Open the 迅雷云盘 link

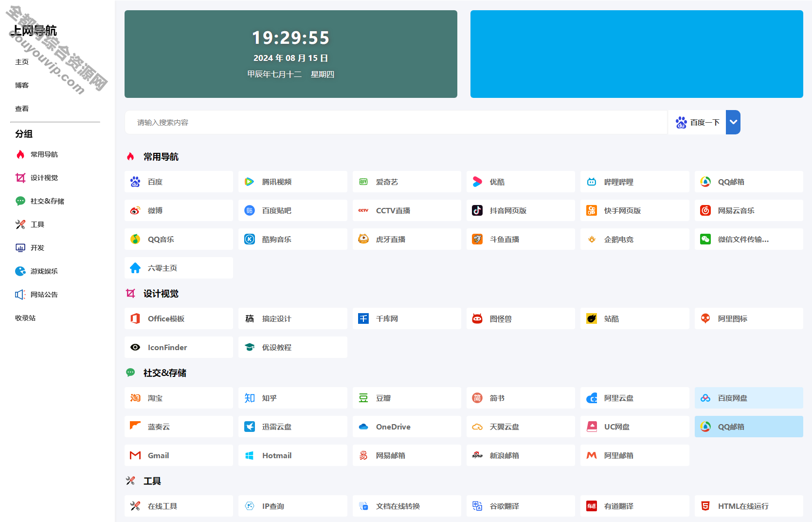pyautogui.click(x=292, y=427)
